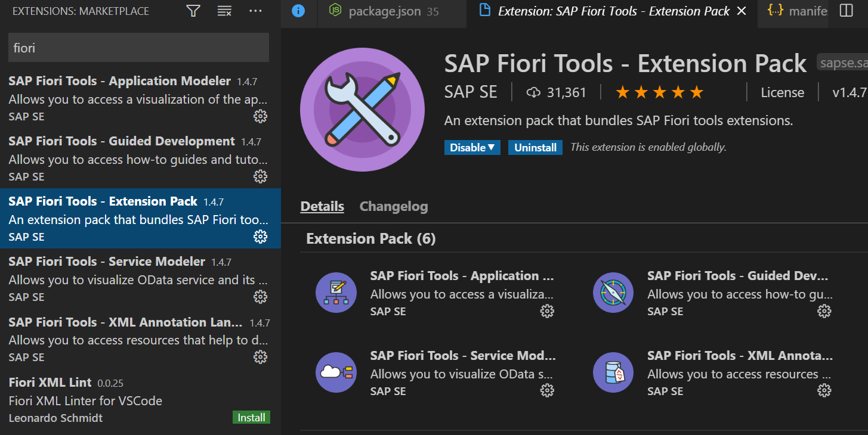Click gear icon on Service Modeler pack card
This screenshot has height=435, width=868.
(546, 390)
